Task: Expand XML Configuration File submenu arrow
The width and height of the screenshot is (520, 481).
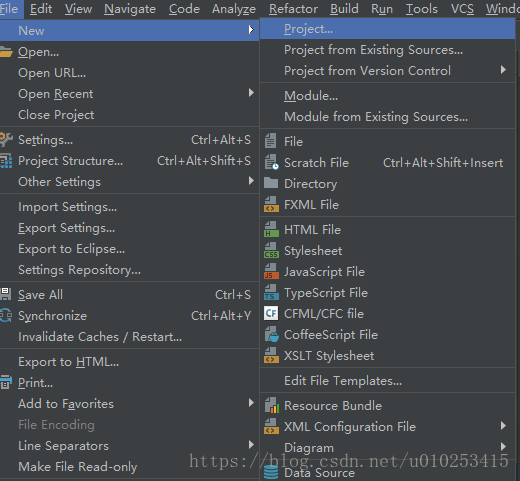Action: (503, 426)
